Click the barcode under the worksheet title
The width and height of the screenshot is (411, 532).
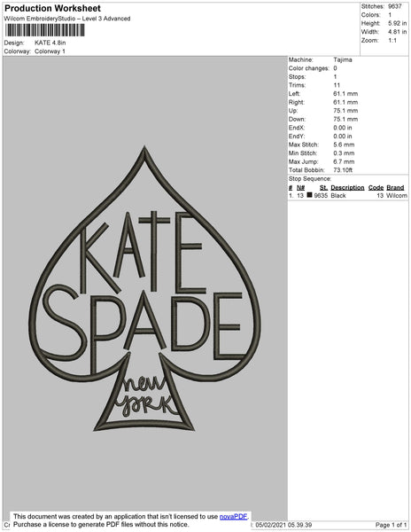[x=44, y=30]
